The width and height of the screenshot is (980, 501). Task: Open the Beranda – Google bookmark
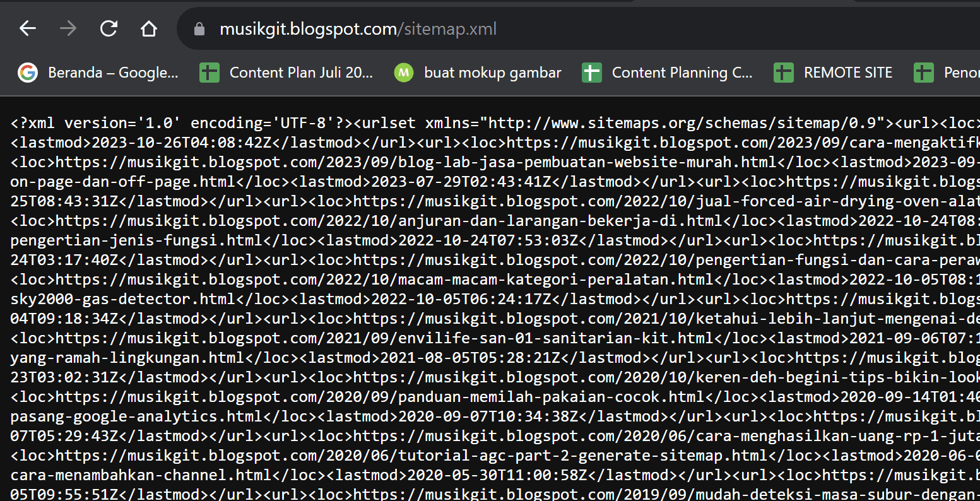tap(98, 73)
